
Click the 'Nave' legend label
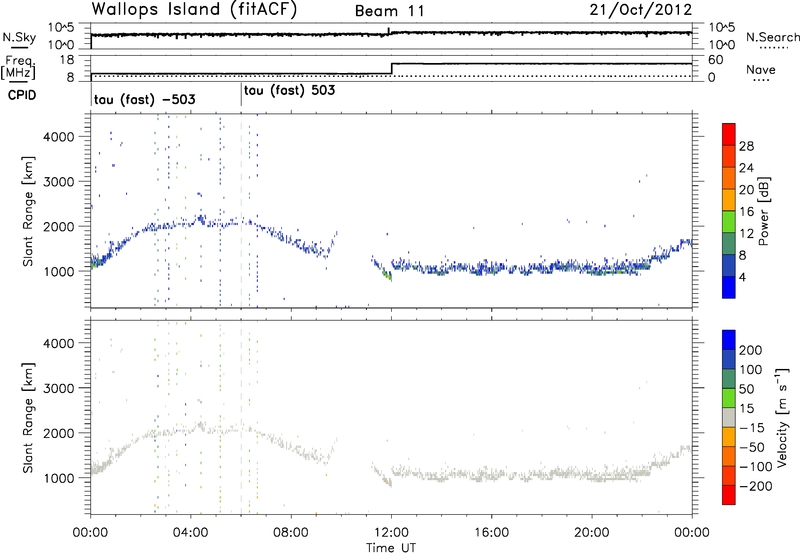(x=761, y=70)
